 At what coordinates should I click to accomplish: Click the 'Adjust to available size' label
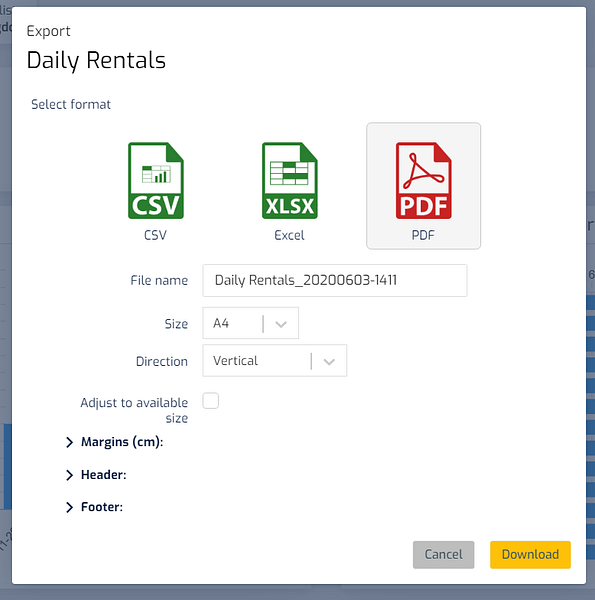pyautogui.click(x=134, y=410)
